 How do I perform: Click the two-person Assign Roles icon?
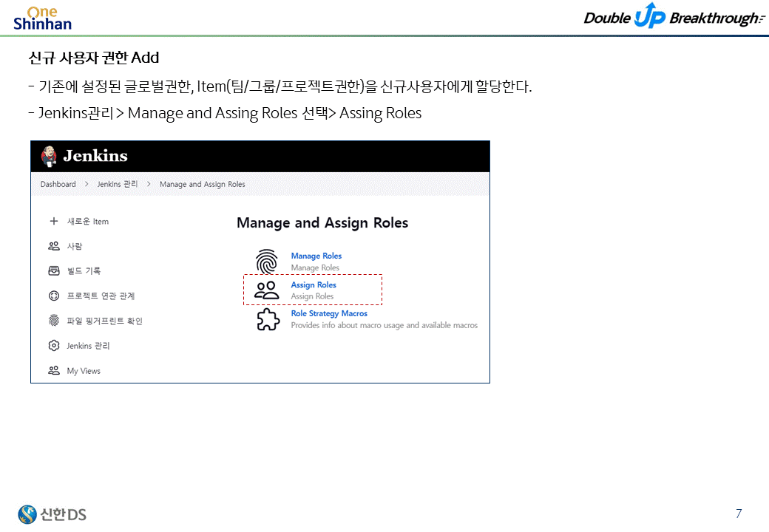[267, 290]
